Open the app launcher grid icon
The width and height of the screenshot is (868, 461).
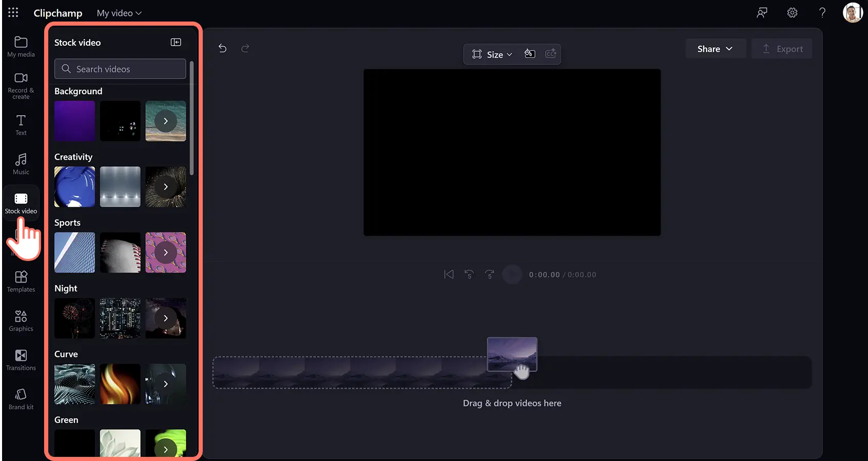point(13,12)
